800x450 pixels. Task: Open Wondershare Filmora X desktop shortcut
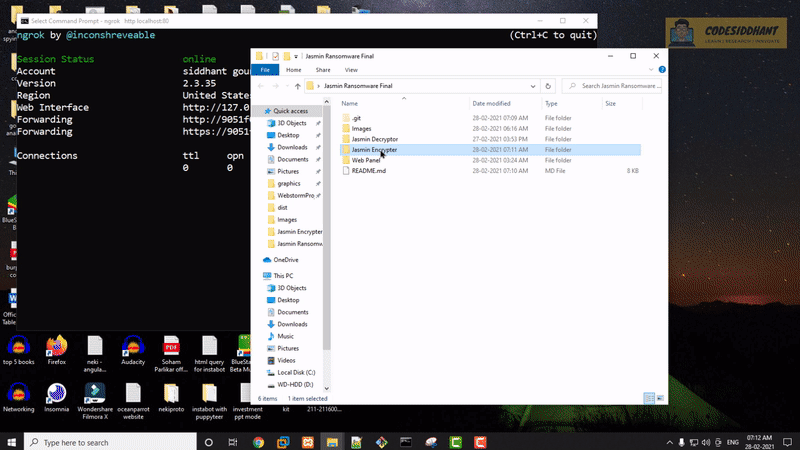tap(95, 402)
